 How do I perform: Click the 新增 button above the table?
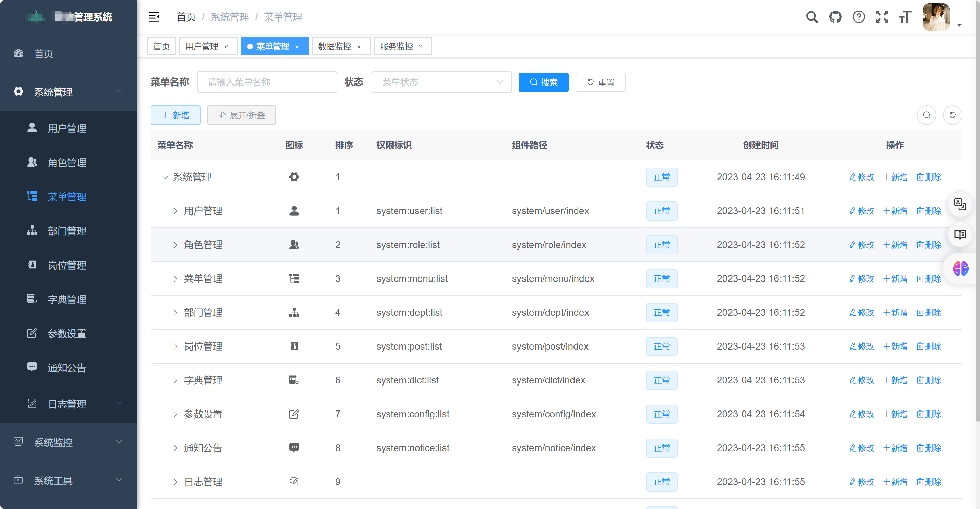(x=176, y=115)
